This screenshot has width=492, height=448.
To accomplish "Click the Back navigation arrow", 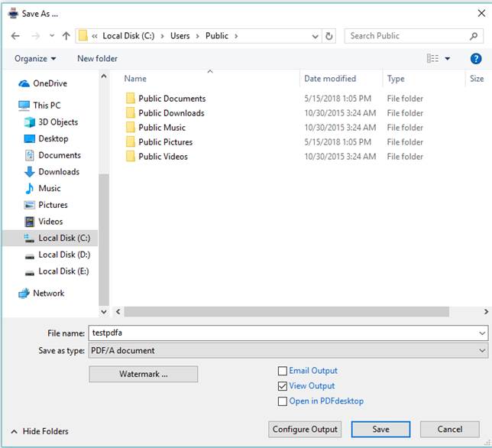I will click(x=15, y=36).
